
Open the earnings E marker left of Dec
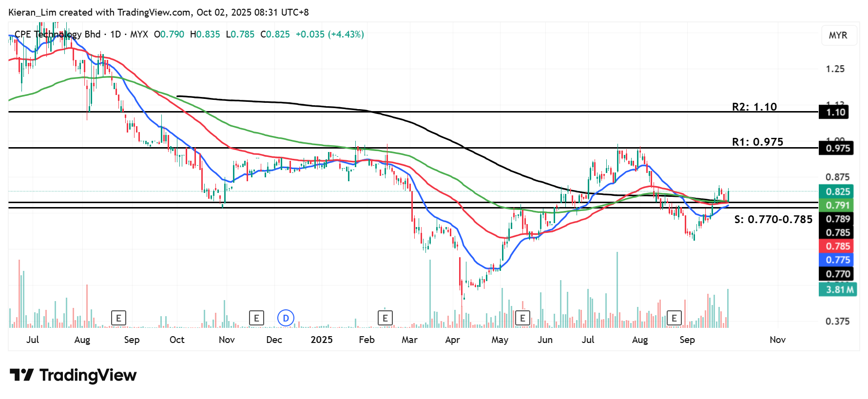click(x=256, y=318)
